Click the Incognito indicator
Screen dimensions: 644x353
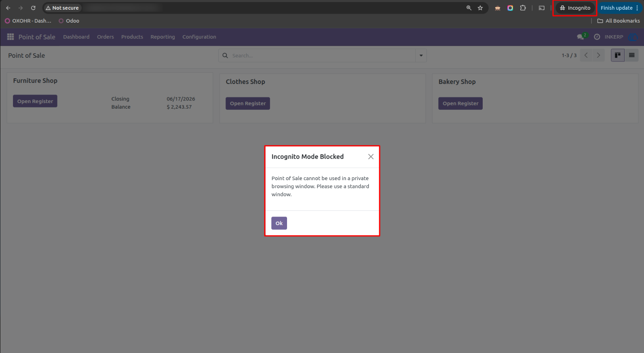[x=575, y=8]
